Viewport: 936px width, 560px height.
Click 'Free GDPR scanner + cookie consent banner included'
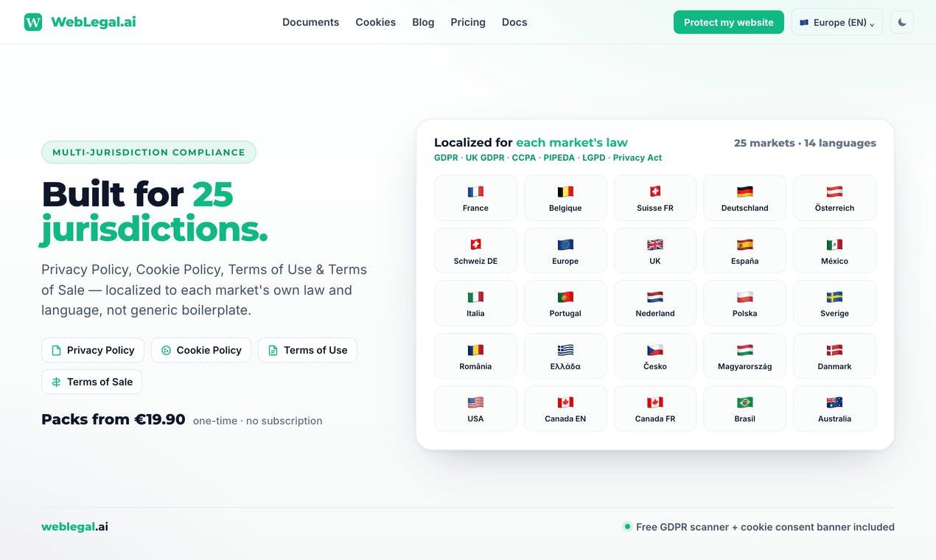click(x=765, y=527)
